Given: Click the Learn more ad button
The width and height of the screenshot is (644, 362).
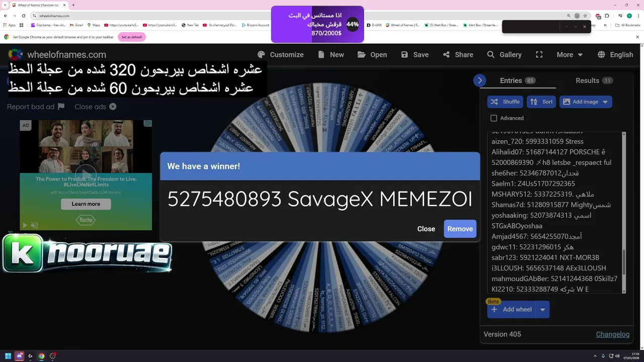Looking at the screenshot, I should (x=86, y=204).
